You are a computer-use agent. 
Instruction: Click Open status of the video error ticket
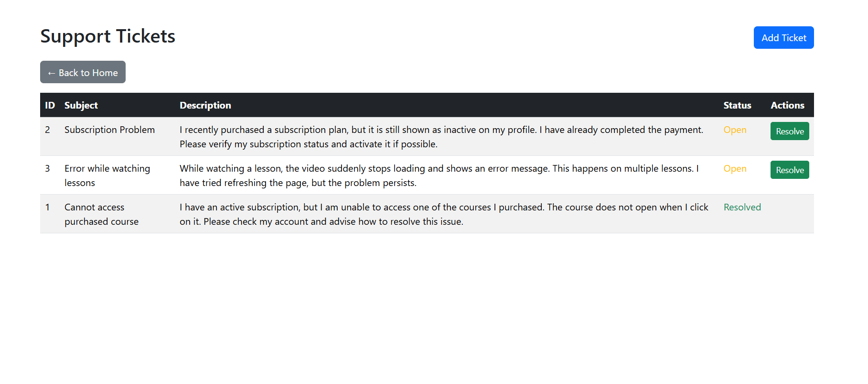pos(734,169)
